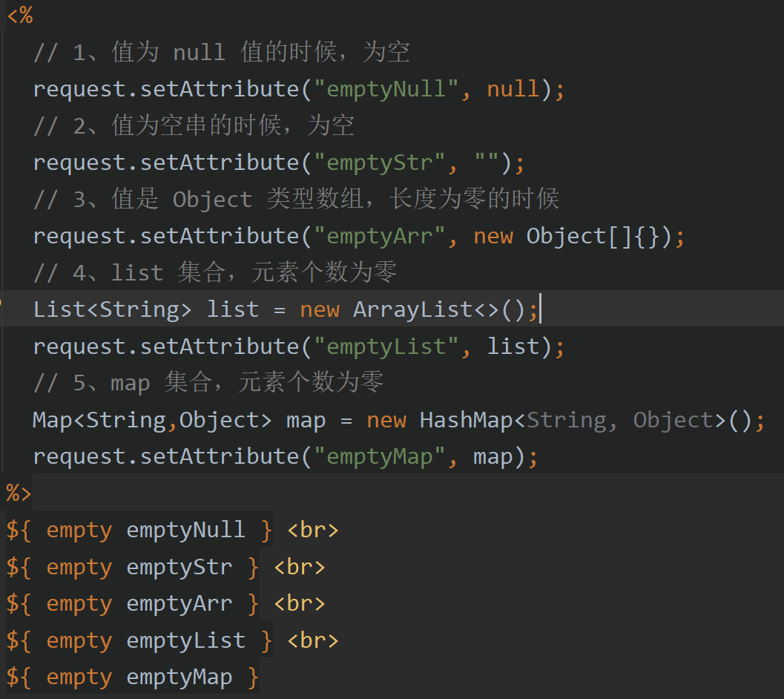This screenshot has height=699, width=784.
Task: Click the map argument in last setAttribute
Action: coord(493,457)
